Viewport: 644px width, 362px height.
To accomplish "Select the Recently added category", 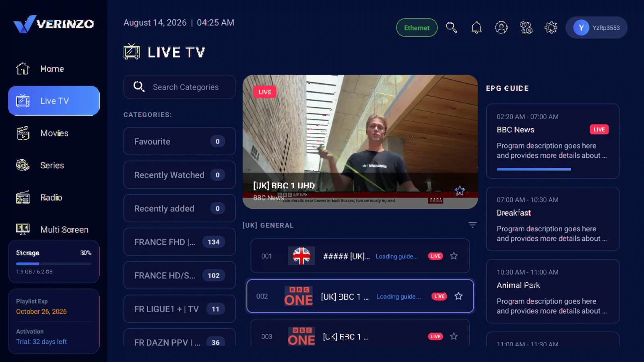I will click(180, 208).
